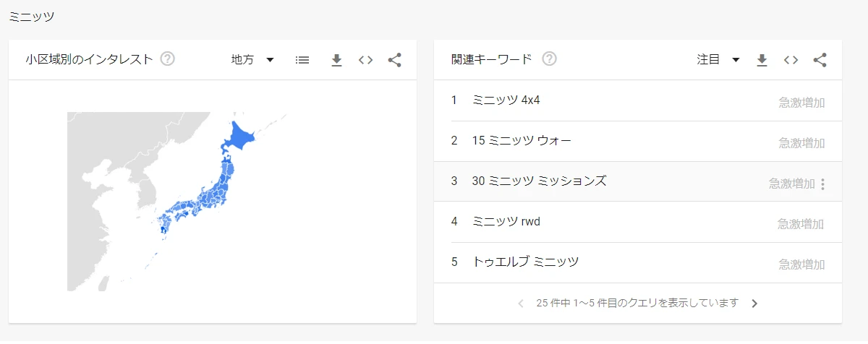Open help for 小区域別のインタレスト
Screen dimensions: 868x344
(x=168, y=59)
